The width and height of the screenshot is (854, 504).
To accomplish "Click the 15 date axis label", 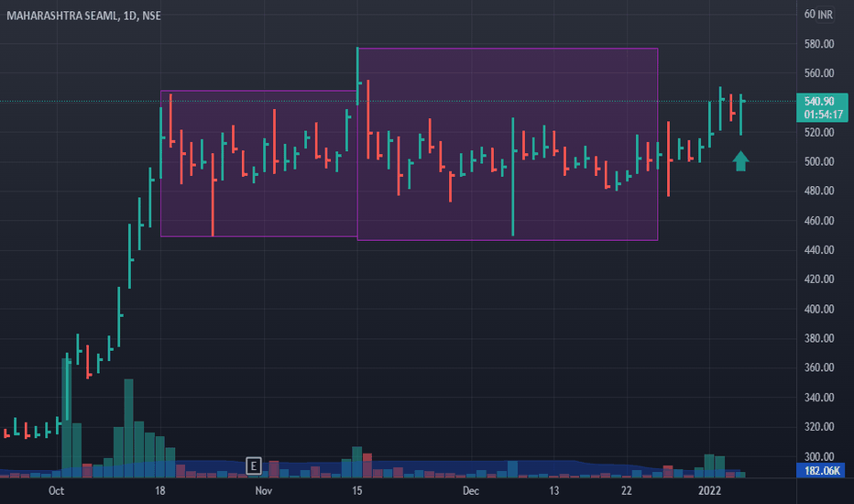I will click(x=356, y=491).
